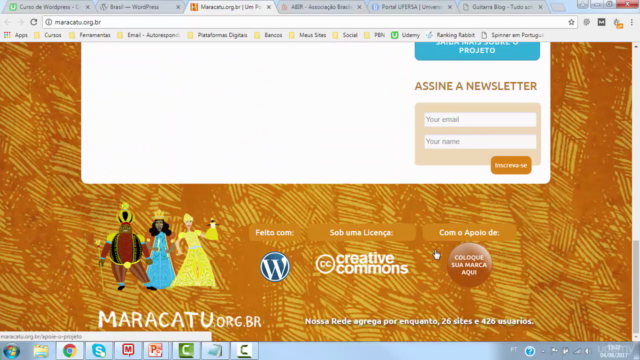
Task: Show site info icon in address bar
Action: [49, 22]
